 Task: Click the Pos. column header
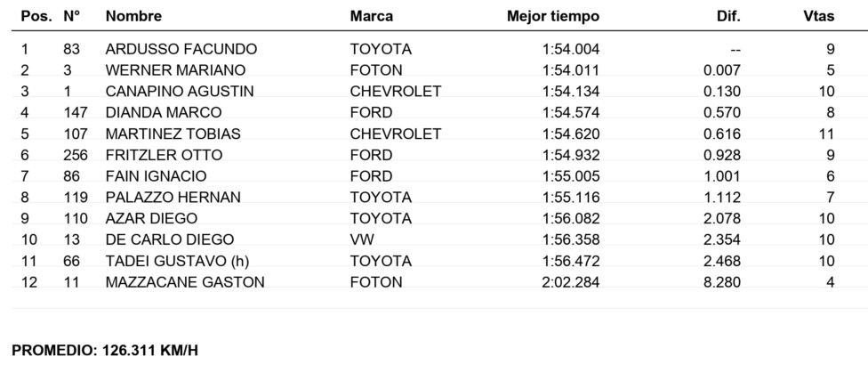click(x=36, y=16)
